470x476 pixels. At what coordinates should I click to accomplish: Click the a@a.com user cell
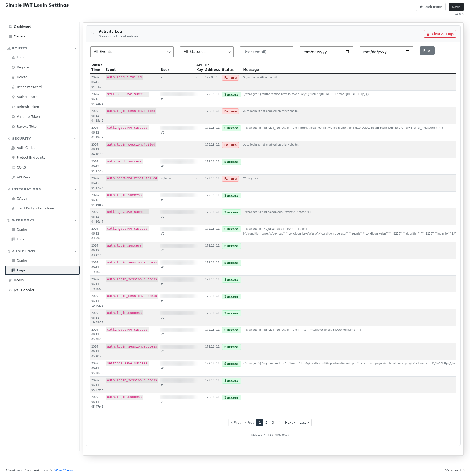(167, 178)
